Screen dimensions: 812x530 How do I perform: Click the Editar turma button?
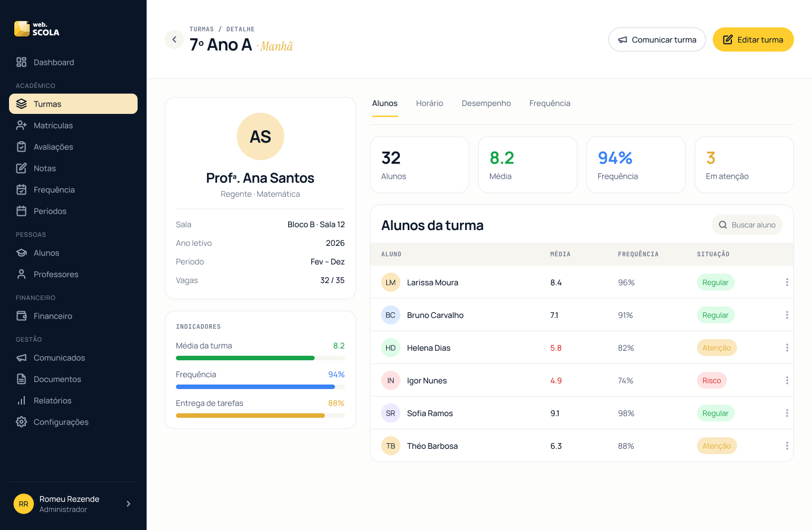click(753, 39)
